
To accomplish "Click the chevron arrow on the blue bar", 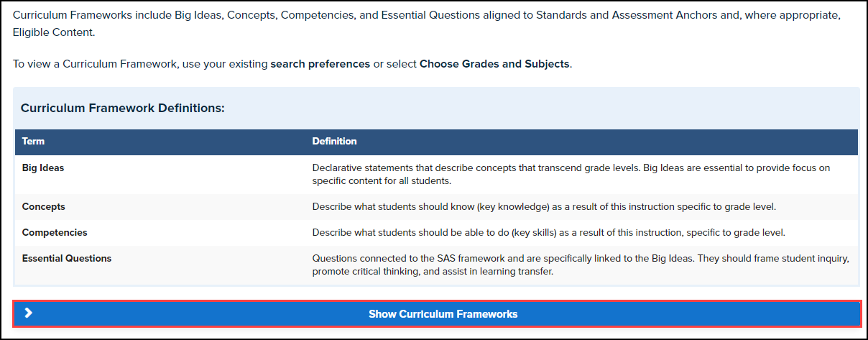I will 28,313.
